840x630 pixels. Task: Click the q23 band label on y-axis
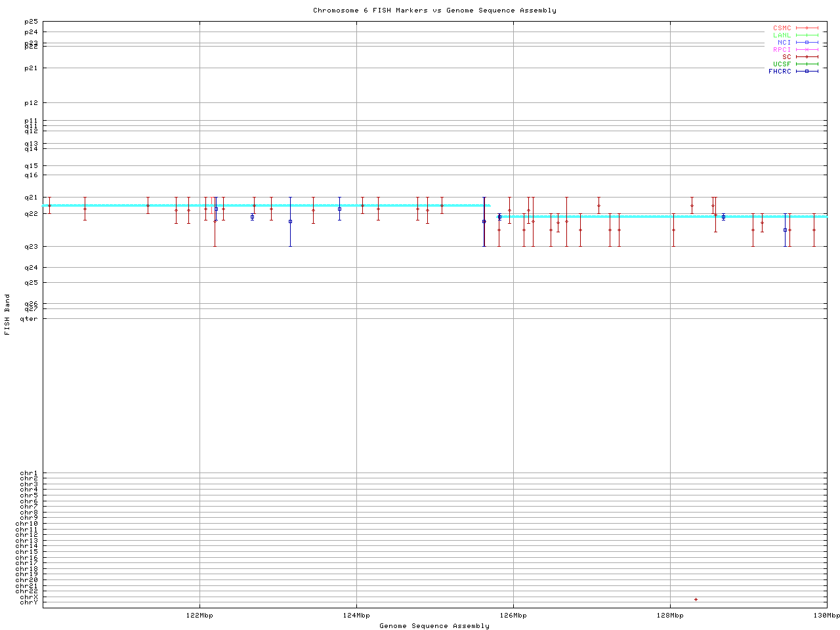tap(31, 247)
